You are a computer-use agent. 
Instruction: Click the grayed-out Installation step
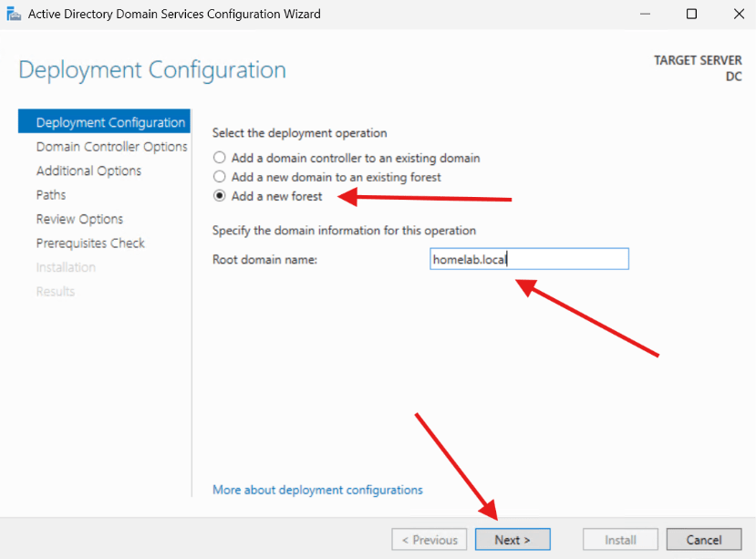66,266
